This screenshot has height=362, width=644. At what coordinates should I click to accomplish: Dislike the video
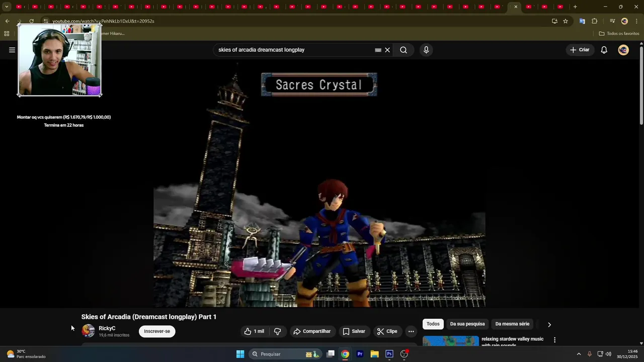pyautogui.click(x=277, y=331)
